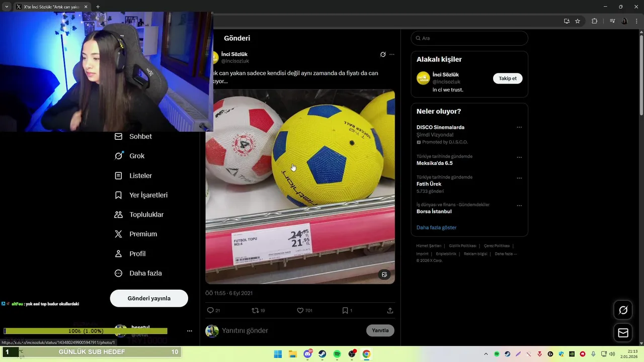Screen dimensions: 644x362
Task: Click the Grok icon in sidebar
Action: pos(118,156)
